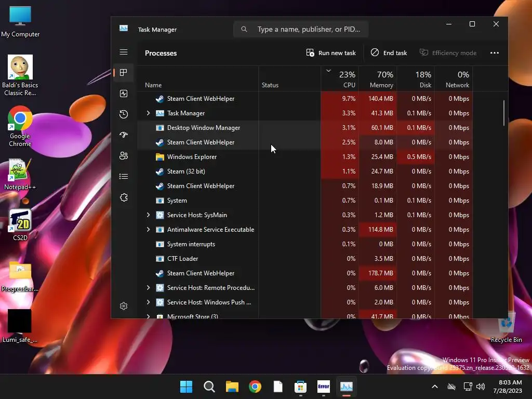Sort processes by Network column

tap(454, 79)
